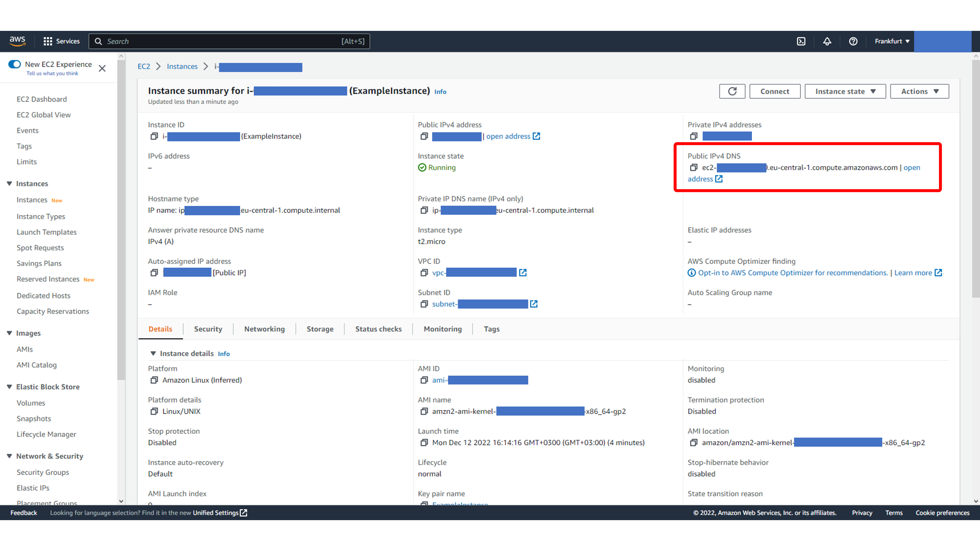Copy the Public IPv4 address
The height and width of the screenshot is (551, 980).
pyautogui.click(x=424, y=136)
